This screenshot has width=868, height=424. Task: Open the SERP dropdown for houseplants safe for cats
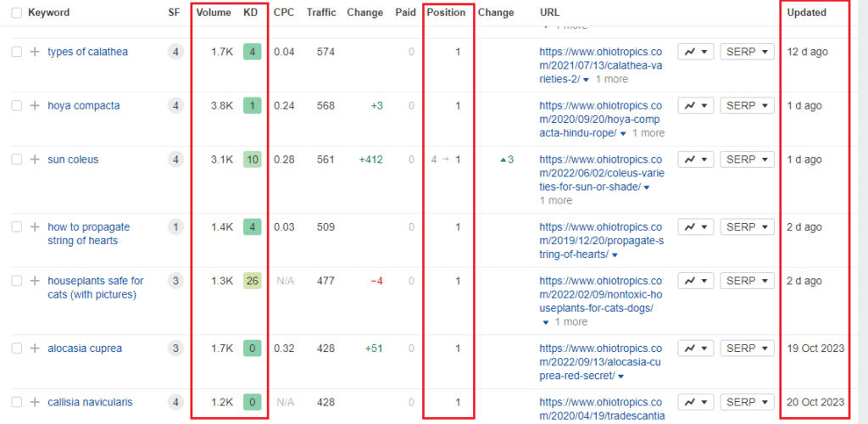pyautogui.click(x=747, y=281)
